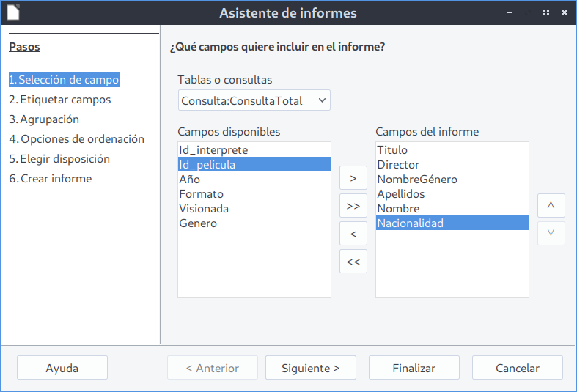Go to step Selección de campo
577x392 pixels.
(64, 80)
